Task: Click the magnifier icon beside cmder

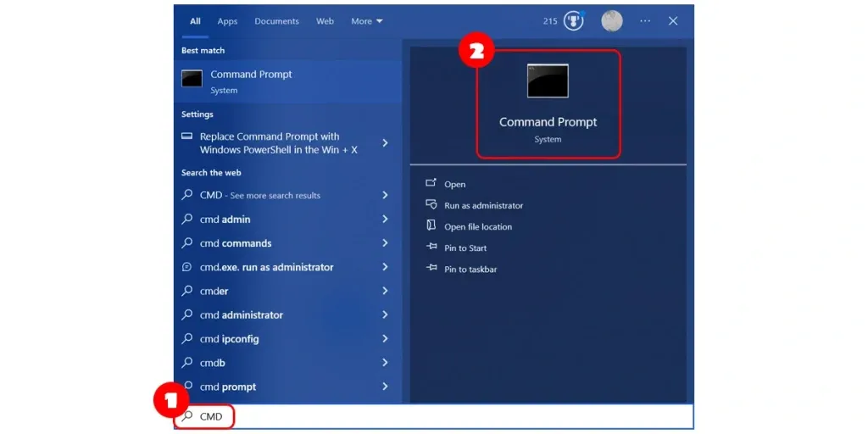Action: point(187,291)
